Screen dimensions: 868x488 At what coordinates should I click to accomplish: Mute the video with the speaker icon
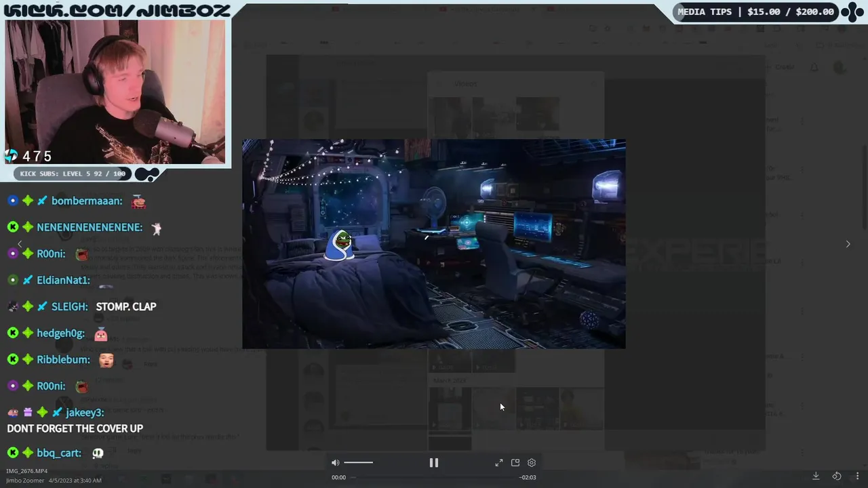click(x=335, y=463)
